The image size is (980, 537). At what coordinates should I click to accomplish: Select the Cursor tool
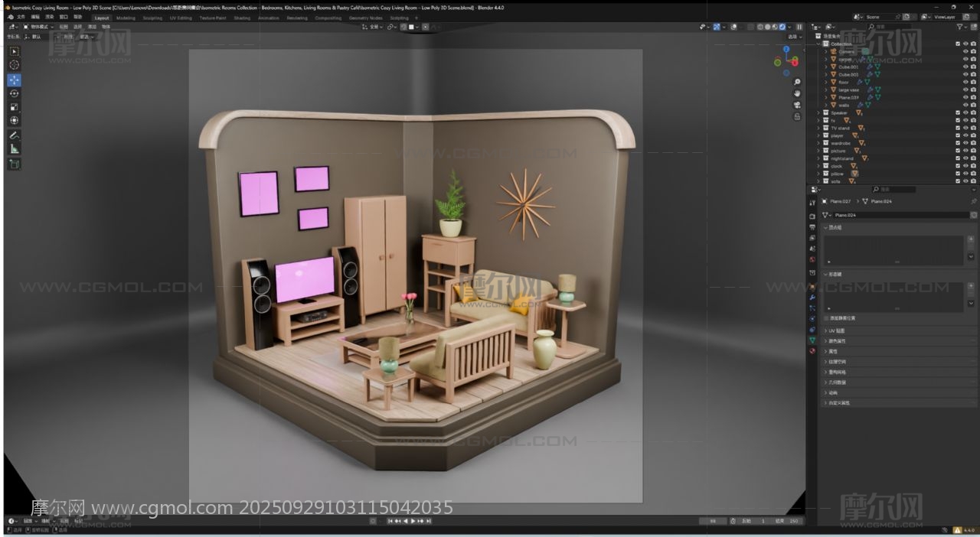[x=14, y=65]
